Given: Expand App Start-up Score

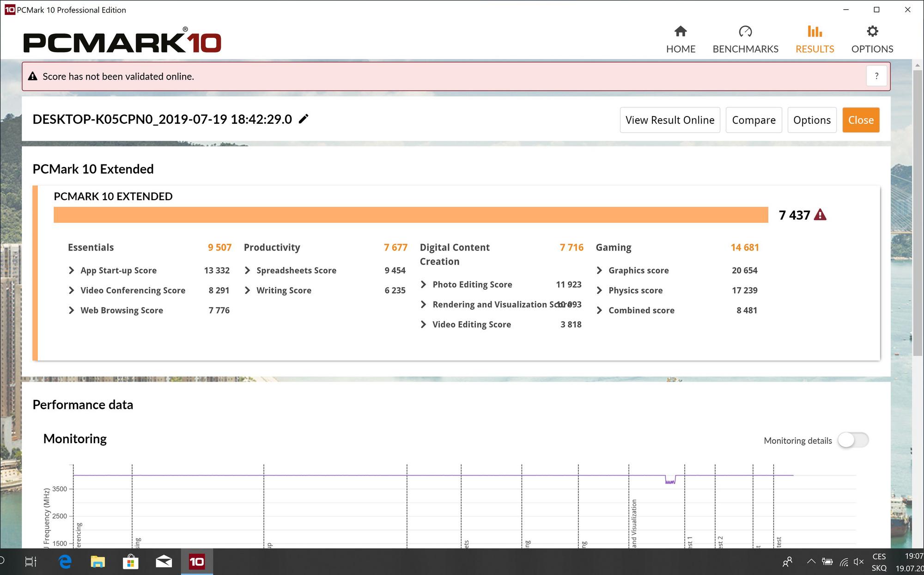Looking at the screenshot, I should (x=71, y=270).
